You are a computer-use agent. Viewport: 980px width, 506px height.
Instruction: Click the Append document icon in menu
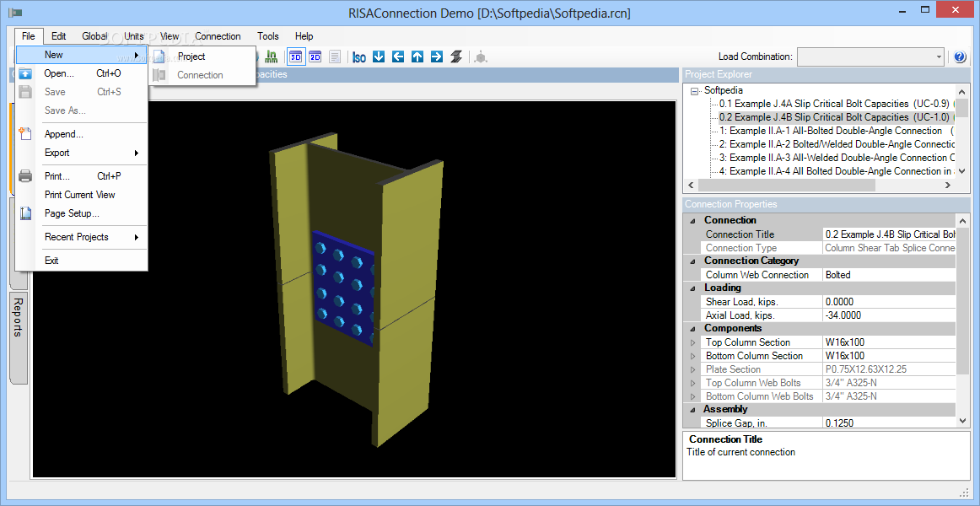(25, 133)
